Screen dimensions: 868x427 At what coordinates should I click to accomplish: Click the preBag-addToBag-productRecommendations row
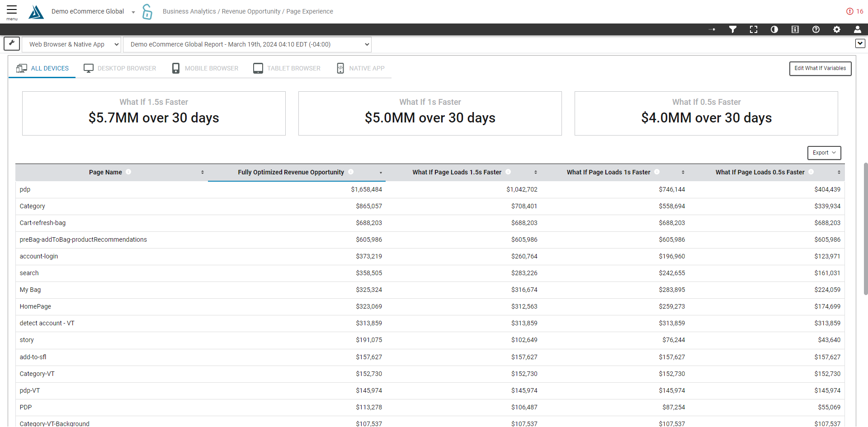[430, 239]
